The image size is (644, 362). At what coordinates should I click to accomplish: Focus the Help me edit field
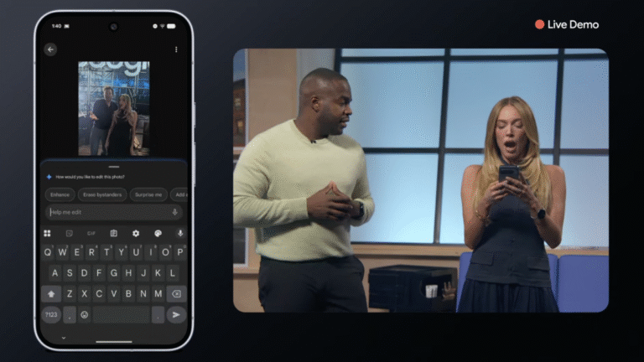(x=114, y=212)
